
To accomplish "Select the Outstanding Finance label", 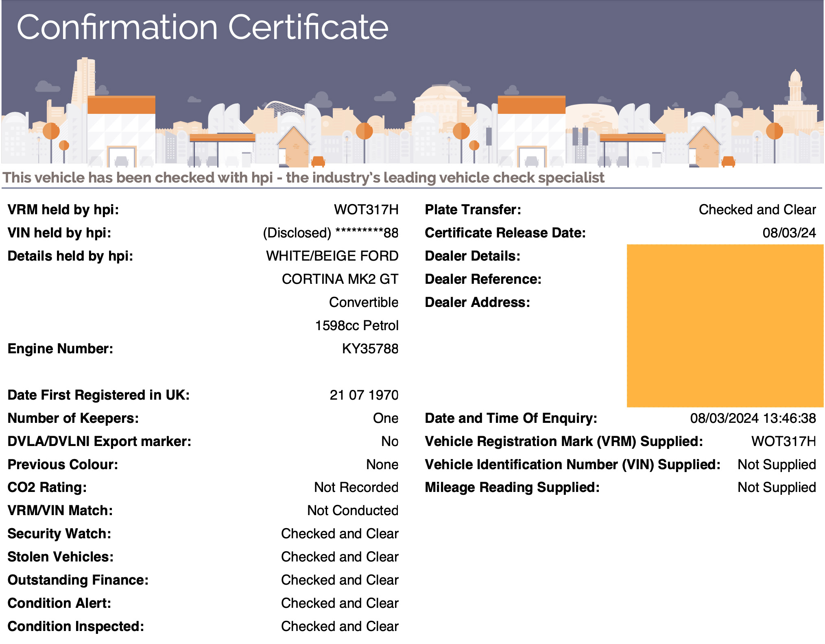I will tap(78, 580).
